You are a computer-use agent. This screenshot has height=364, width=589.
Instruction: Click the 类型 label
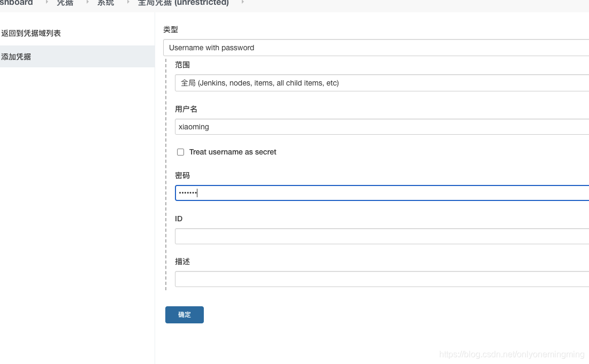point(171,29)
